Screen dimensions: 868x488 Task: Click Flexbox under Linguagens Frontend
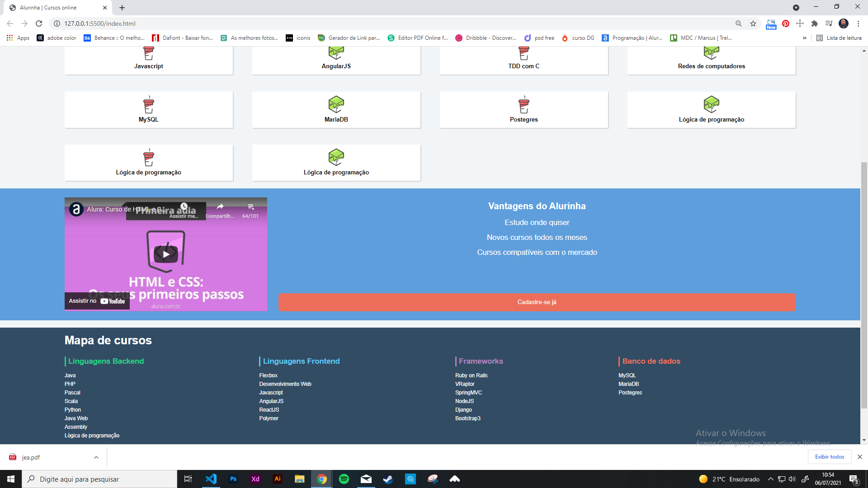pyautogui.click(x=268, y=375)
